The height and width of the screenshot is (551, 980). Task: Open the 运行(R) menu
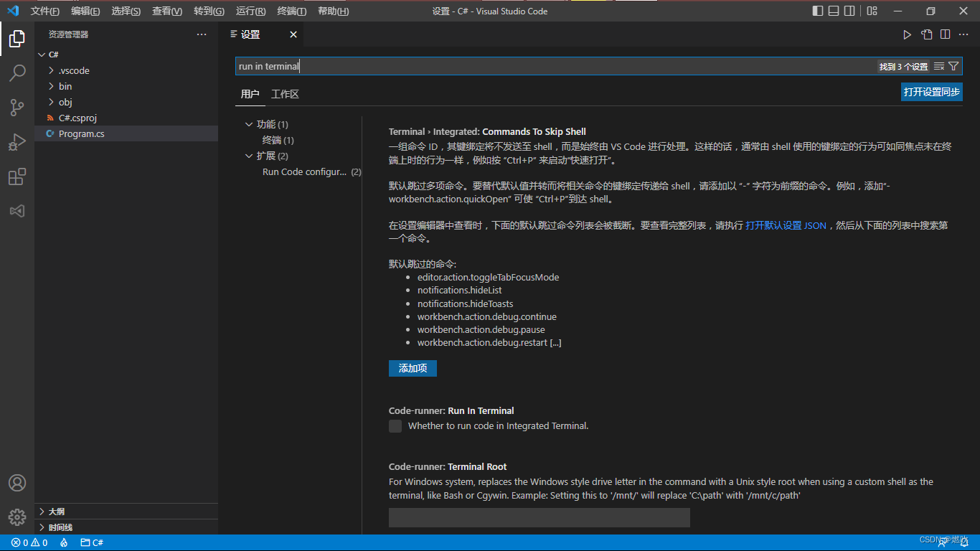pos(250,11)
